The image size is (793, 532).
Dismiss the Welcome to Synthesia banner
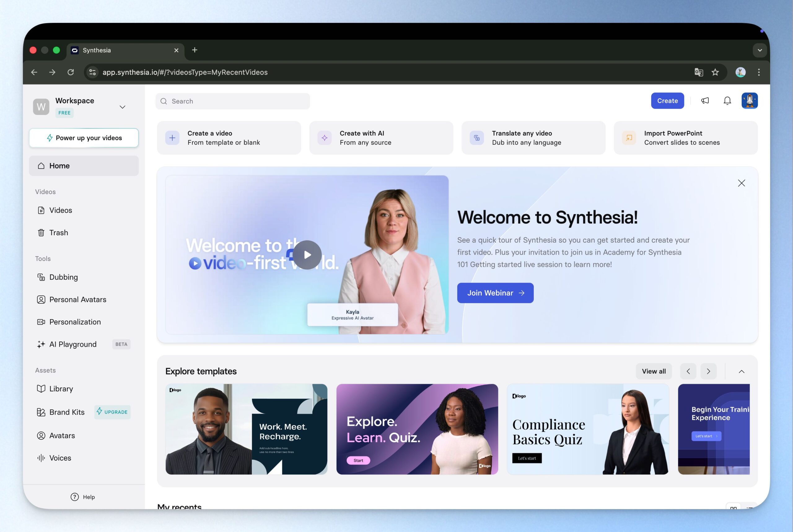(742, 183)
